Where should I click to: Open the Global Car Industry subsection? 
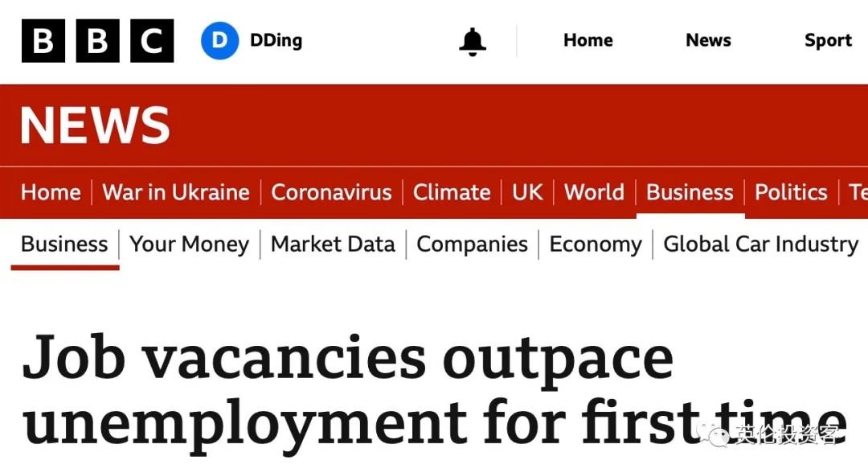(761, 245)
